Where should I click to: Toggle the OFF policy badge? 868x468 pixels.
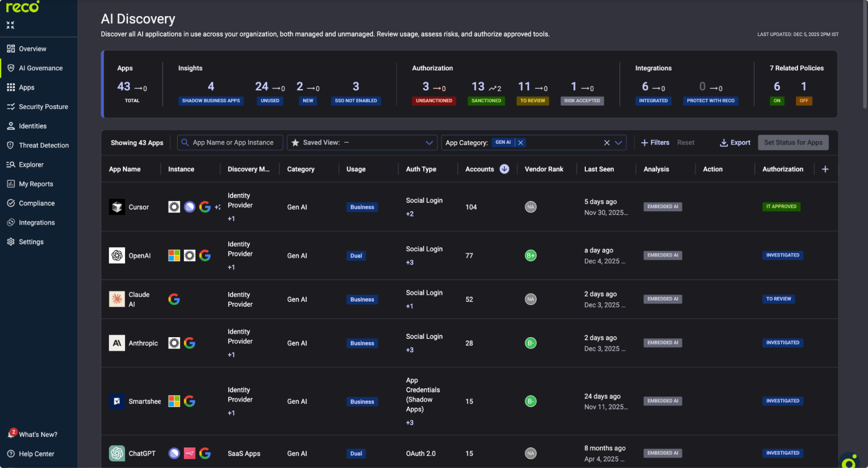click(x=804, y=100)
